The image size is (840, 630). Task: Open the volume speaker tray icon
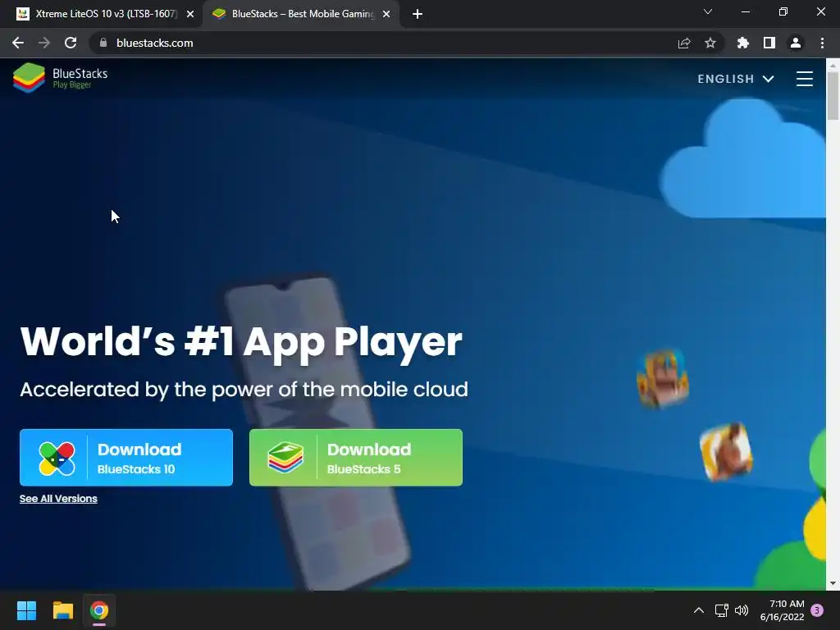tap(742, 610)
